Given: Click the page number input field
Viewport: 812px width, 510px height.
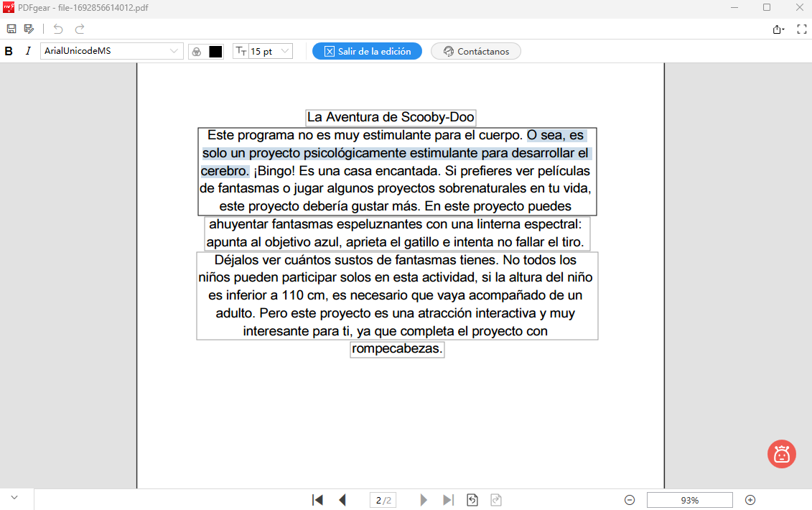Looking at the screenshot, I should pyautogui.click(x=383, y=499).
